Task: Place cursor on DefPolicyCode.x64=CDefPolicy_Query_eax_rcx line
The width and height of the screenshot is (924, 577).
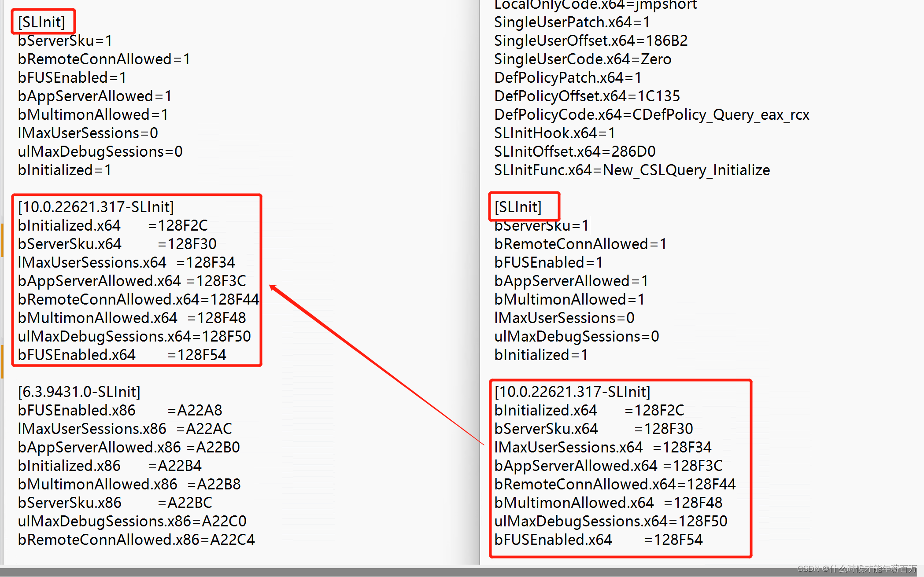Action: click(x=651, y=114)
